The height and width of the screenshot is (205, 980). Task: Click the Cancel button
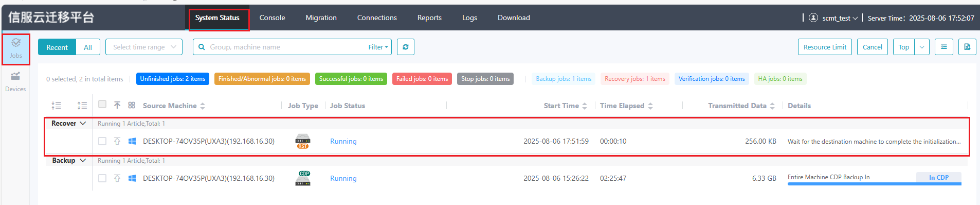[x=872, y=47]
